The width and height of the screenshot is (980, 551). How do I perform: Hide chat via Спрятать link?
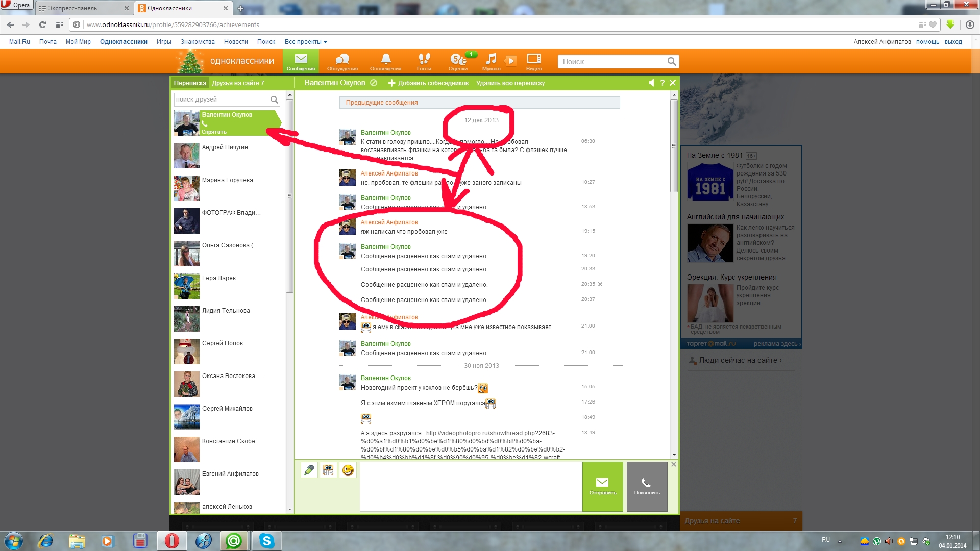click(x=214, y=132)
